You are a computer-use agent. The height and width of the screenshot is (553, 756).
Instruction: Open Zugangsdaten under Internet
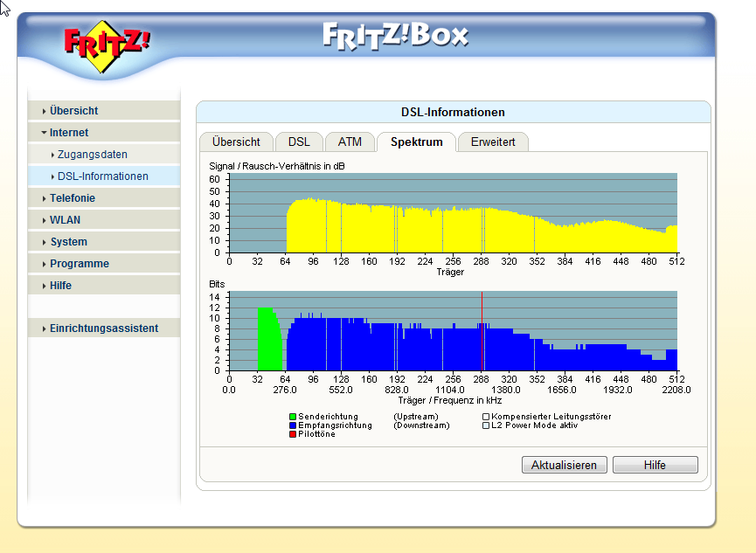click(104, 155)
